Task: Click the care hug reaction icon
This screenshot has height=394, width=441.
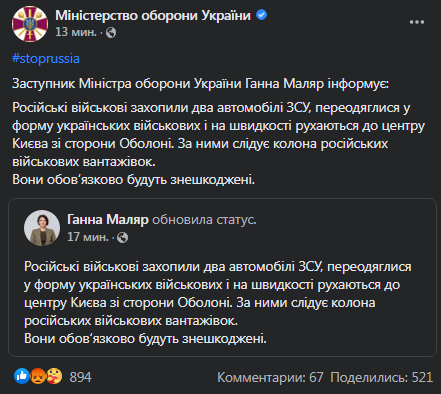Action: 54,376
